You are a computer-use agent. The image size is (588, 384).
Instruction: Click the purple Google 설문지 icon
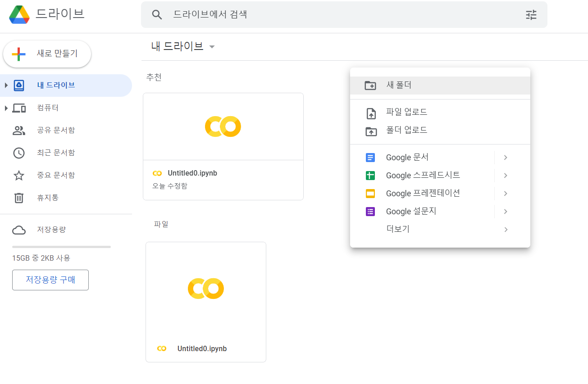pos(370,212)
